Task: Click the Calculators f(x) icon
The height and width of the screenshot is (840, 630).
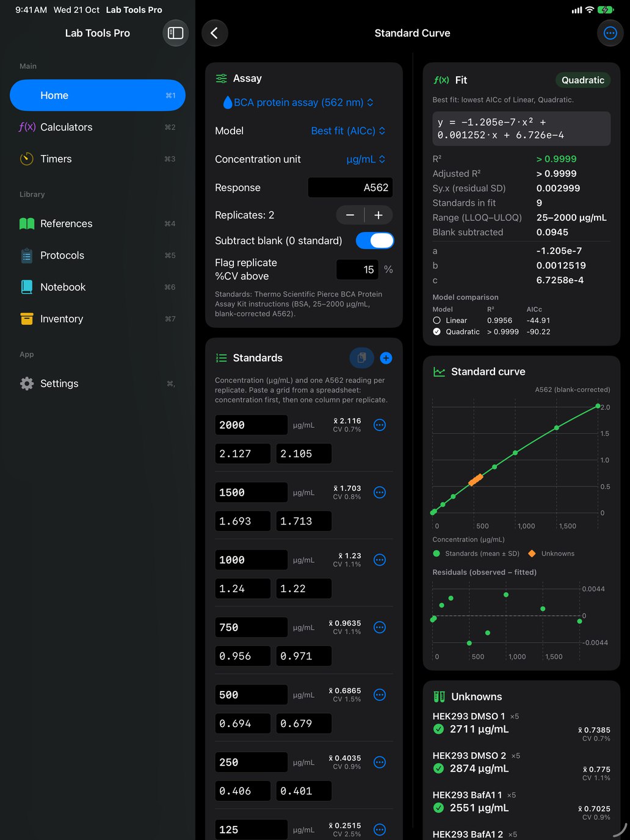Action: [x=27, y=127]
